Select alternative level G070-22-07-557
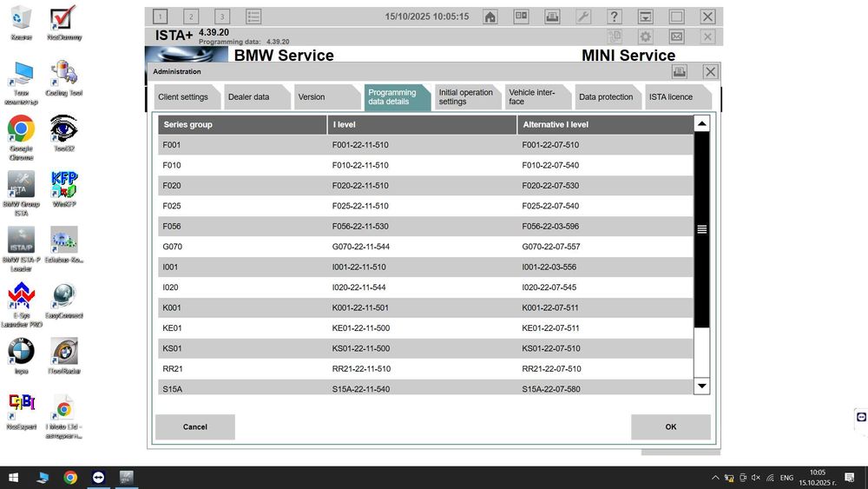The height and width of the screenshot is (489, 868). pos(551,247)
